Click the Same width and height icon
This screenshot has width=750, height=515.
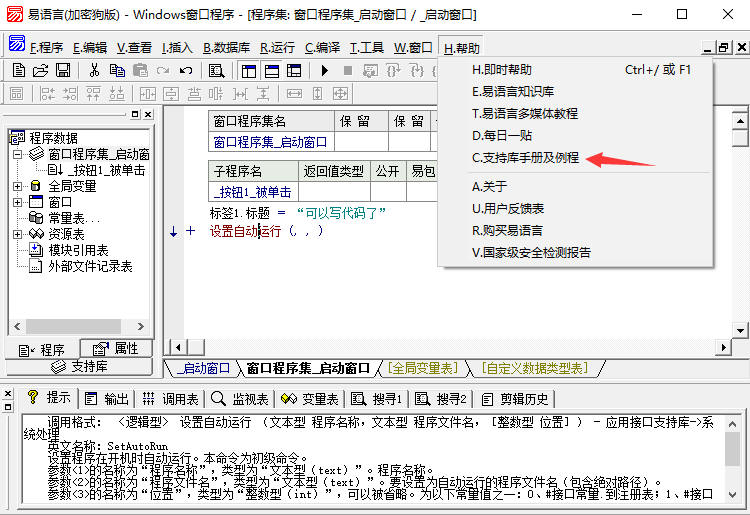click(341, 94)
